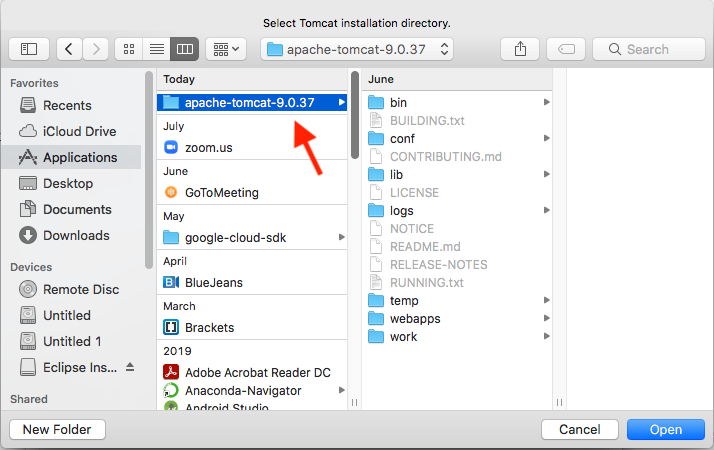Open Desktop from the sidebar
Screen dimensions: 714x450
[x=71, y=183]
